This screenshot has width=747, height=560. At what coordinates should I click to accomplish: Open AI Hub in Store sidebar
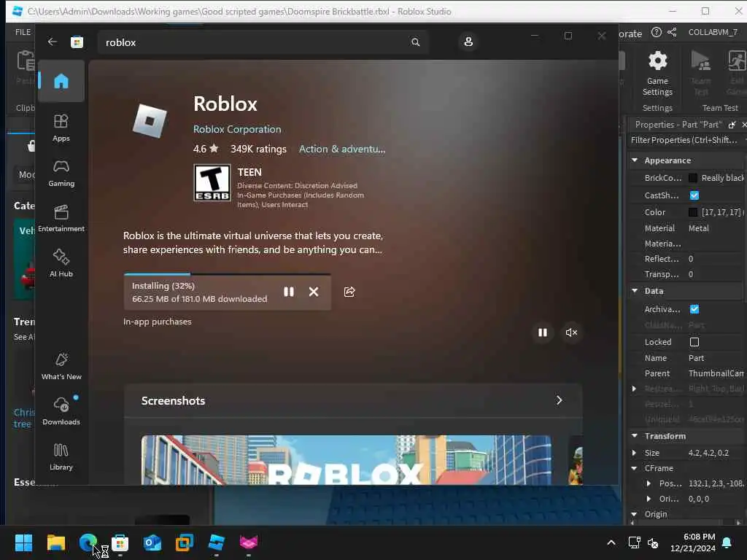click(61, 263)
